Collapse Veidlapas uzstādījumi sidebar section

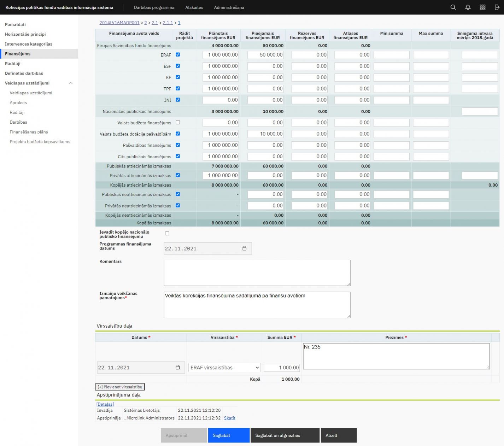click(71, 83)
